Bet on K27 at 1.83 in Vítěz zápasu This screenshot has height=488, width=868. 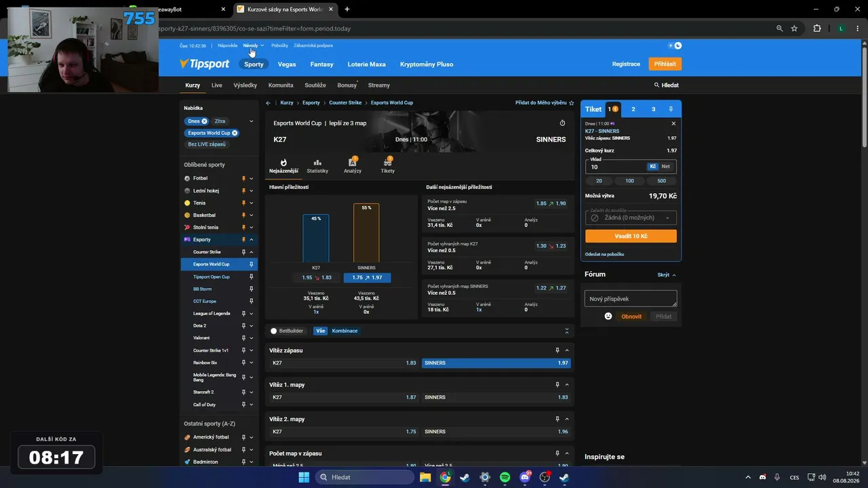pos(343,363)
